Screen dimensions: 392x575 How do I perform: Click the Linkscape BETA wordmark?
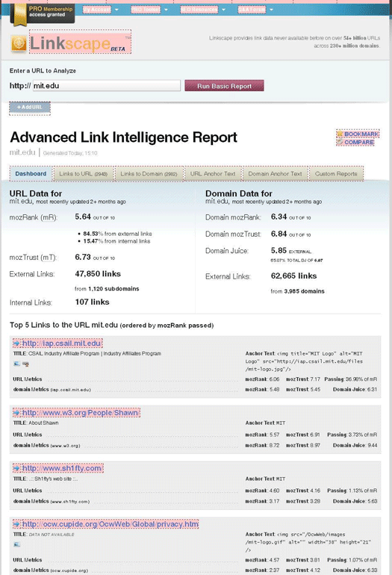coord(80,43)
